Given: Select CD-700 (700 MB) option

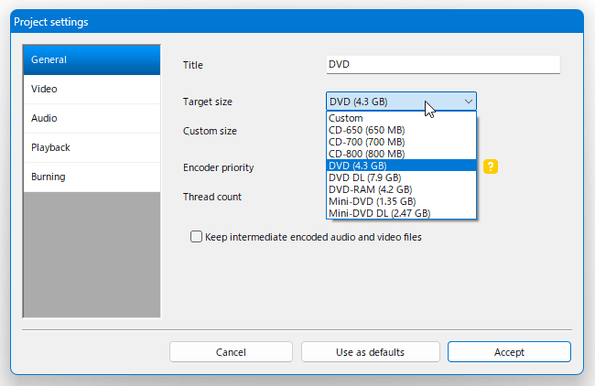Looking at the screenshot, I should pos(401,142).
